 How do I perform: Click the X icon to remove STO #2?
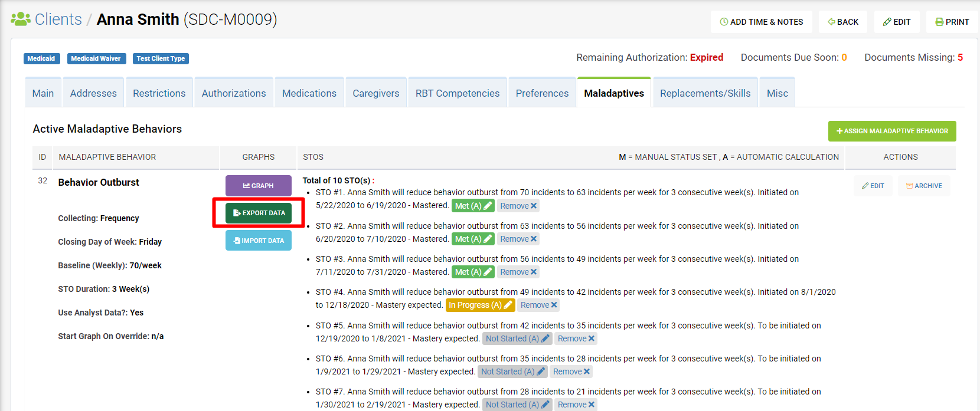point(534,239)
